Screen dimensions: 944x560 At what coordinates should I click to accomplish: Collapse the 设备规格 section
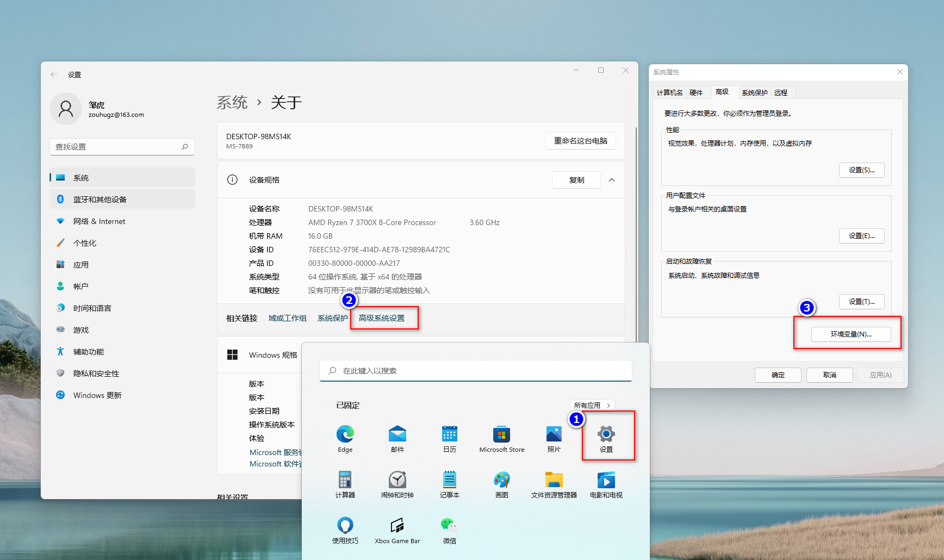[612, 180]
